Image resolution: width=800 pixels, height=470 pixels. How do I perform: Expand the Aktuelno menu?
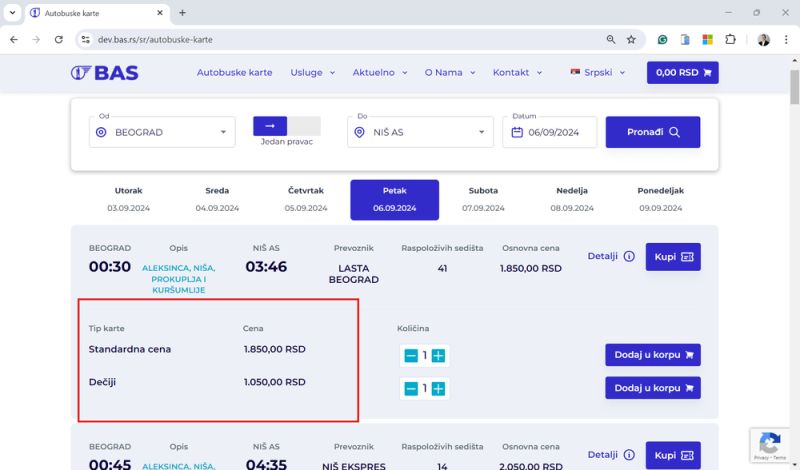click(380, 72)
